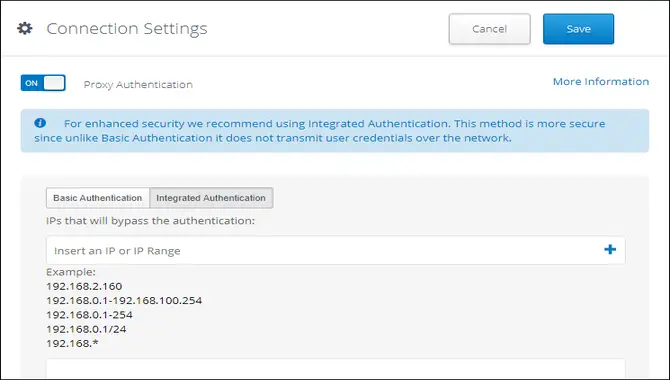This screenshot has width=670, height=380.
Task: Open the More Information link
Action: click(601, 82)
